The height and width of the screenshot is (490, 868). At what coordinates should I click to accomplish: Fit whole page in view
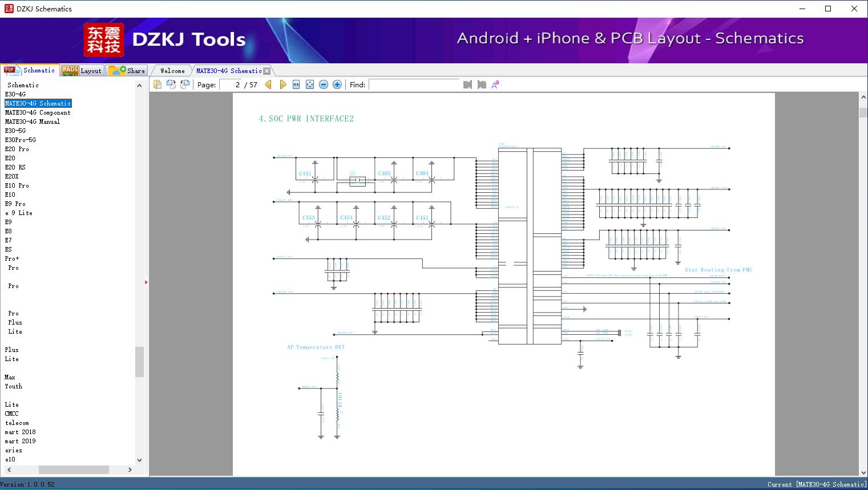coord(310,84)
